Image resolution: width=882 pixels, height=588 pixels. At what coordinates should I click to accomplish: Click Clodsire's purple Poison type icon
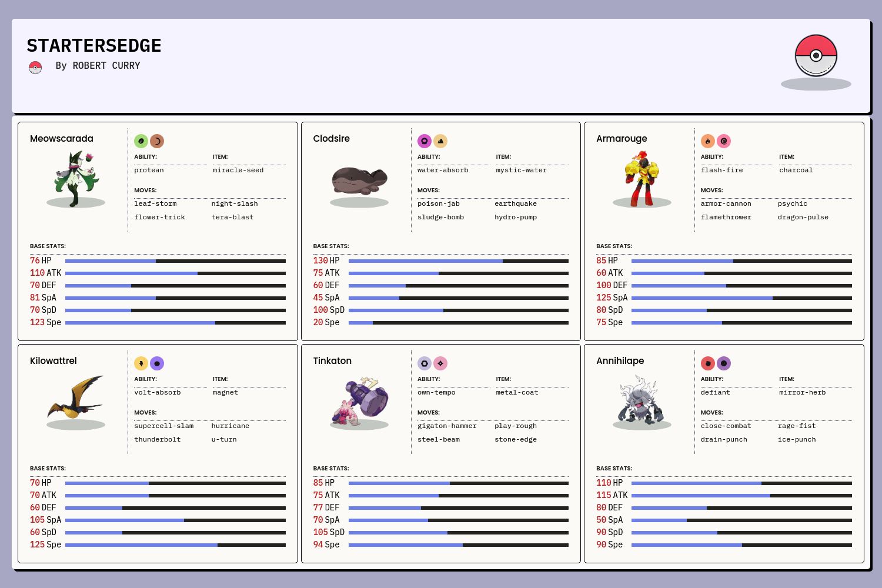424,141
